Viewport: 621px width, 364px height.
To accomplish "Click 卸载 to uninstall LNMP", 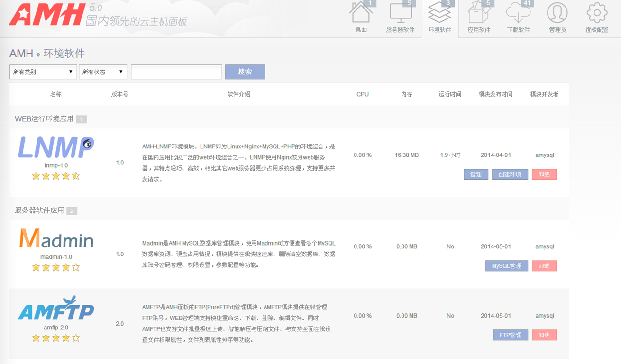I will coord(544,174).
